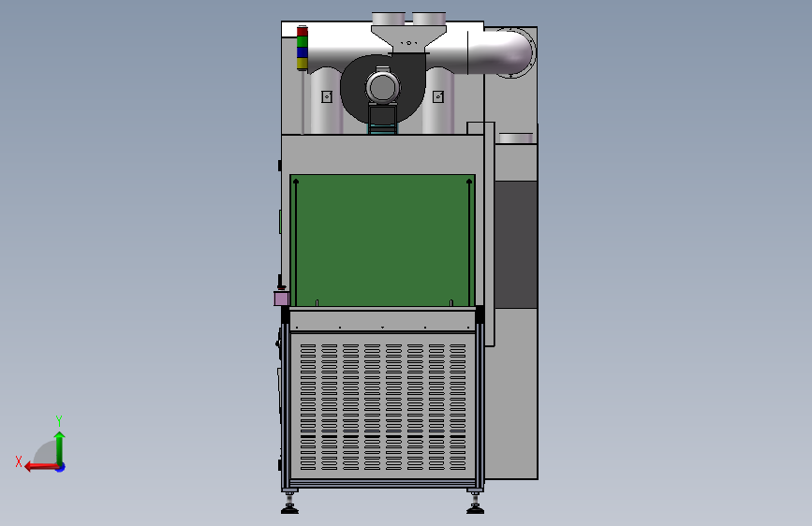
Task: Select the stack signal light tower on top left
Action: tap(303, 48)
